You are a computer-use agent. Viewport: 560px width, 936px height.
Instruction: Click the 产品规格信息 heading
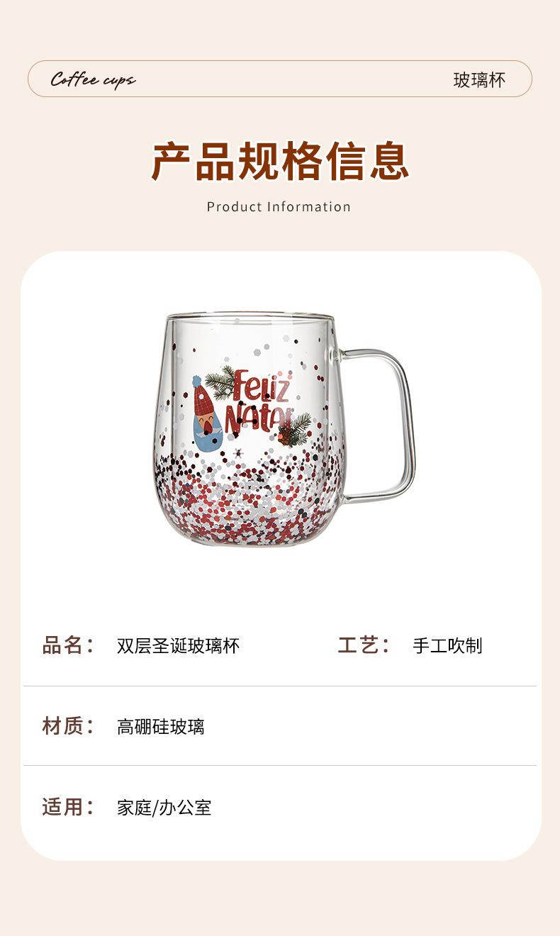[x=280, y=161]
